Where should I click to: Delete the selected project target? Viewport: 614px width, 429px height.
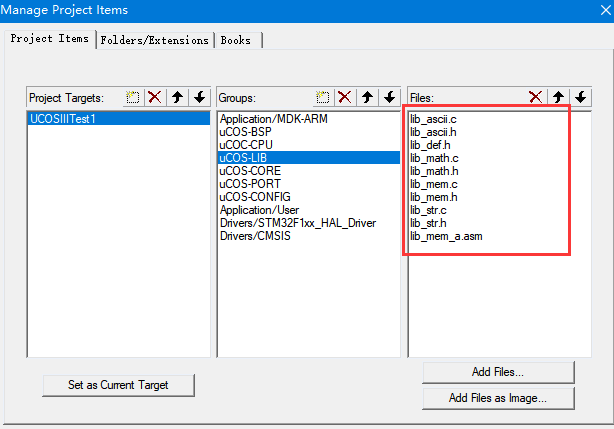pyautogui.click(x=155, y=97)
